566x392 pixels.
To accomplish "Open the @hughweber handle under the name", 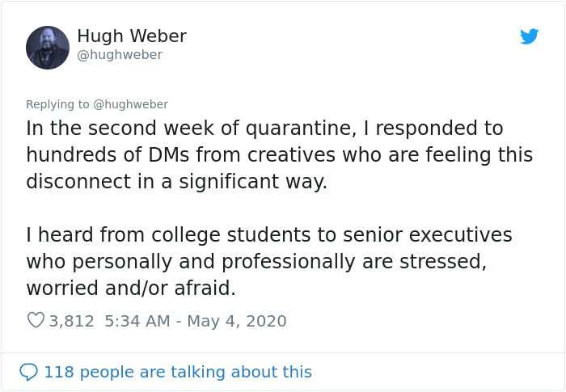I will 120,54.
